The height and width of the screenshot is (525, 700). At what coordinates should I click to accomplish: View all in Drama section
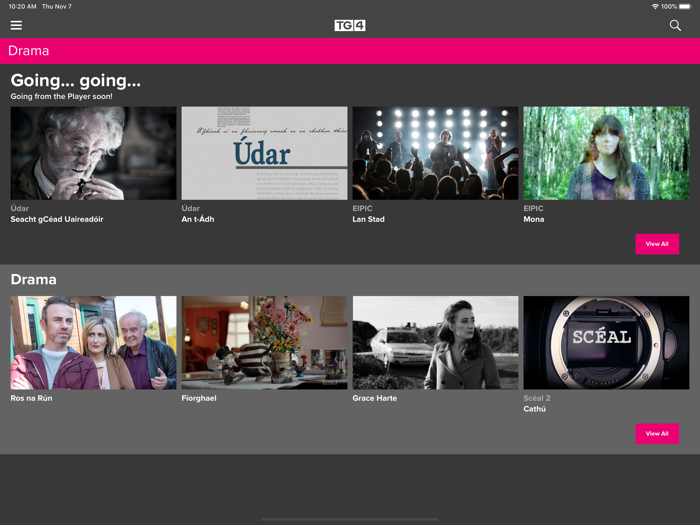click(x=657, y=433)
